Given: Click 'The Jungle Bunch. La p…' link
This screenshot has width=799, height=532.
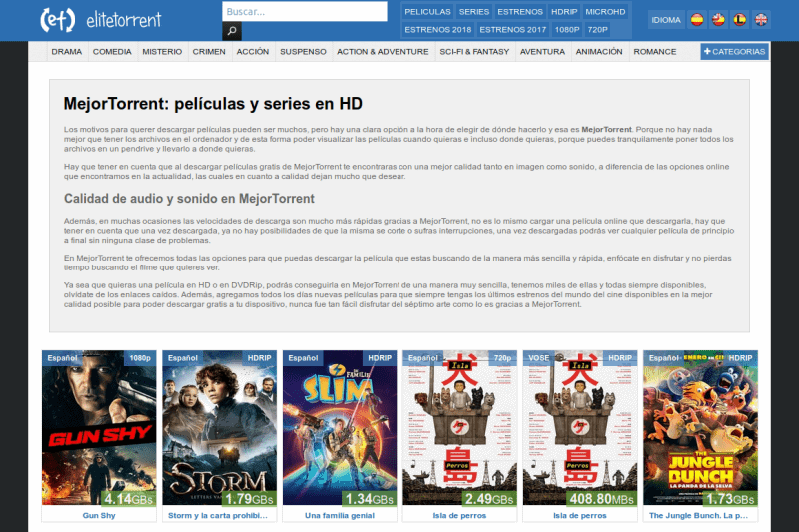Looking at the screenshot, I should point(698,515).
